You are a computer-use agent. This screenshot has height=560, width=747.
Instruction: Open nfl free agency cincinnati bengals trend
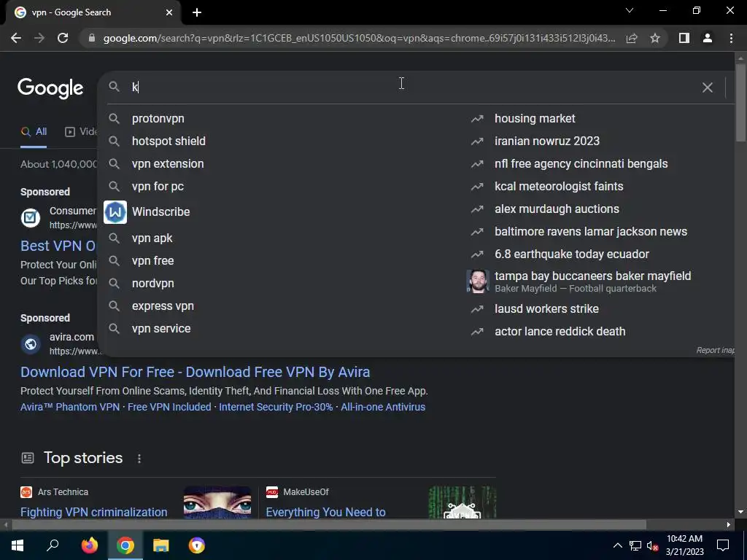(x=581, y=164)
